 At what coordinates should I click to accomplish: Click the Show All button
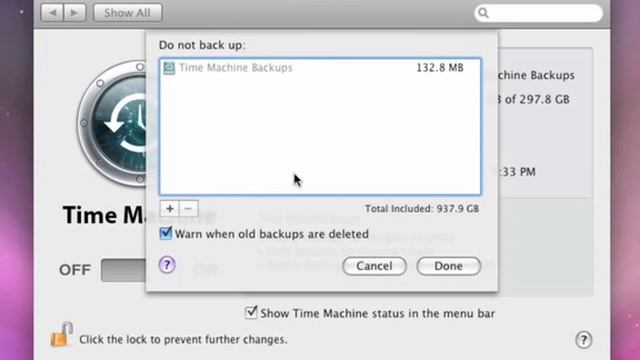(x=127, y=13)
